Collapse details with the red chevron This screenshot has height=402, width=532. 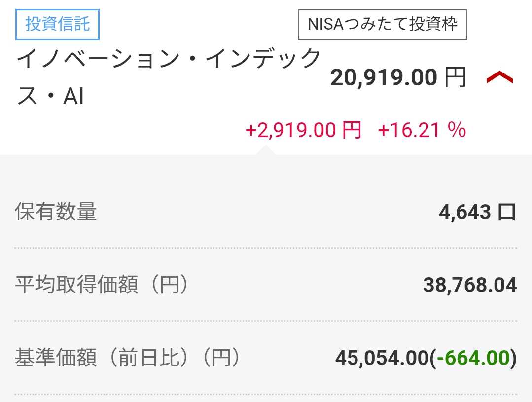499,78
